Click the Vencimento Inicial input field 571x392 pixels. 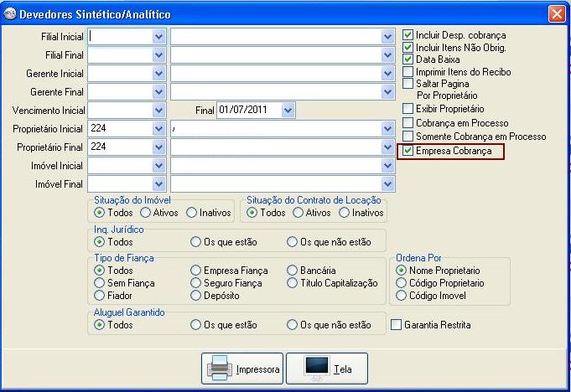(x=119, y=110)
